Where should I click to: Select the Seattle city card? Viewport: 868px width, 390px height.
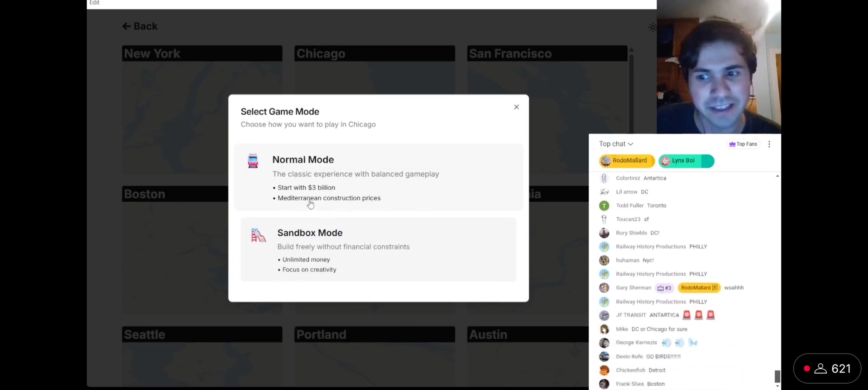point(202,355)
